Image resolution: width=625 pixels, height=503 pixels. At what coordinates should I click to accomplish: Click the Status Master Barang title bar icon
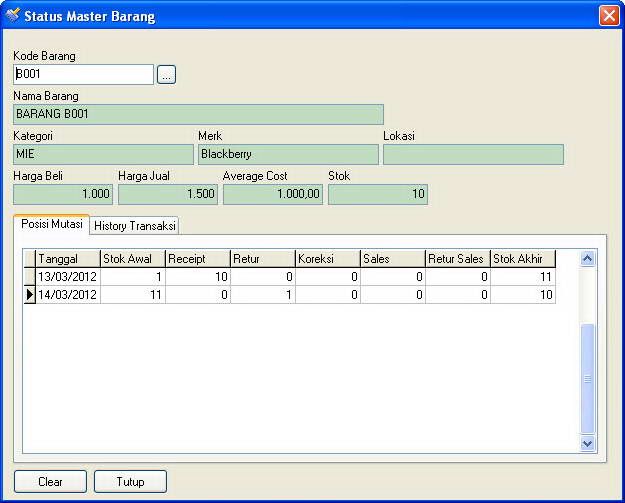(x=13, y=15)
